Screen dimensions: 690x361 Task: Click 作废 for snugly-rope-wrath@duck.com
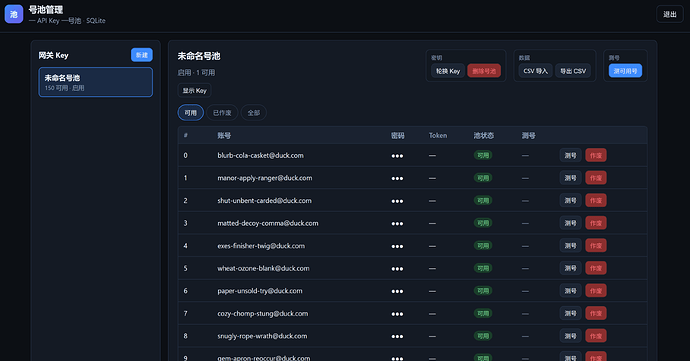pos(596,336)
